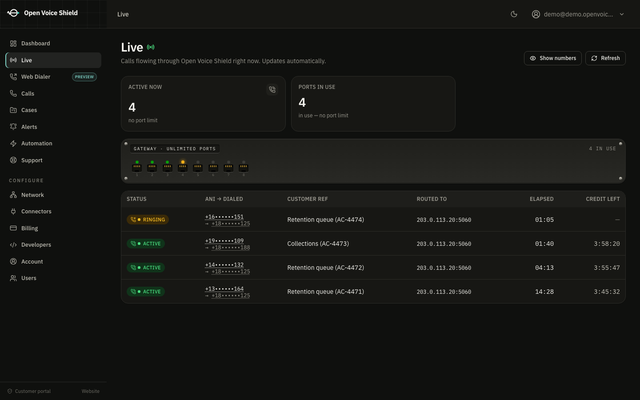Click the Developers code icon
Image resolution: width=640 pixels, height=400 pixels.
(13, 245)
